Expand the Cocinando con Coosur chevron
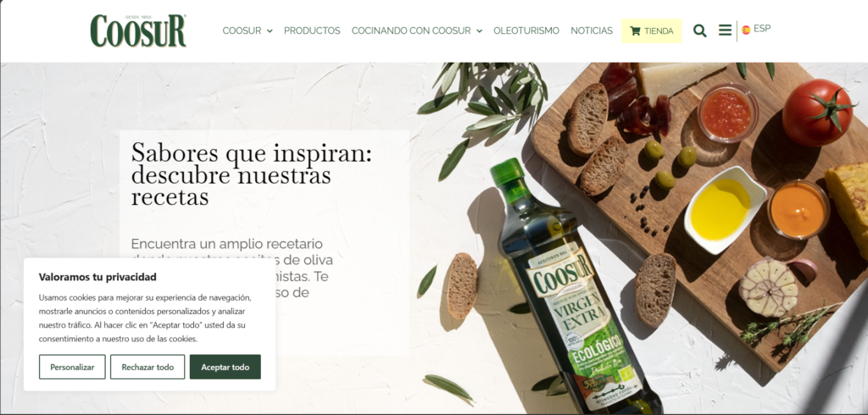 (x=479, y=31)
